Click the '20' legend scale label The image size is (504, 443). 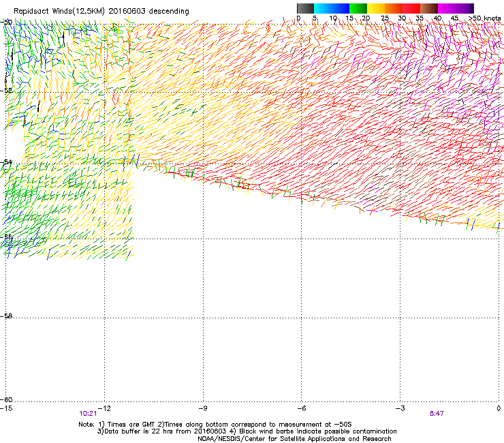pyautogui.click(x=366, y=18)
